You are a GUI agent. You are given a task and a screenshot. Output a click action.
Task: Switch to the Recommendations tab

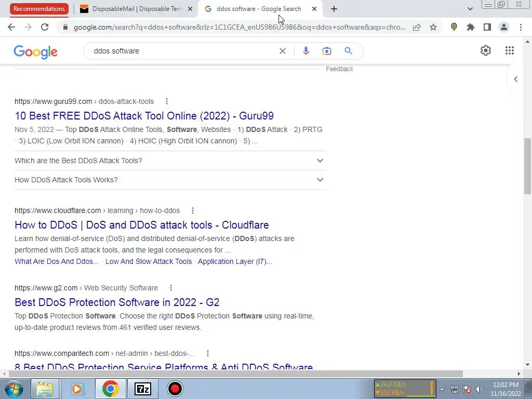point(39,9)
